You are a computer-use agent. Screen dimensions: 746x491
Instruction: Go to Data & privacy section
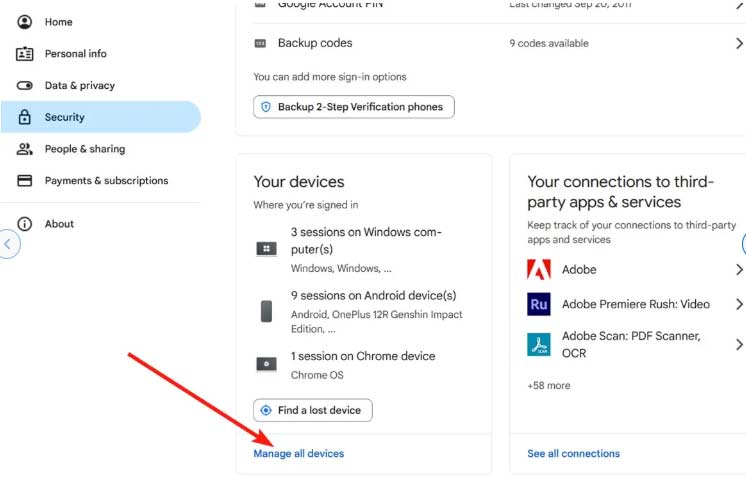(79, 86)
